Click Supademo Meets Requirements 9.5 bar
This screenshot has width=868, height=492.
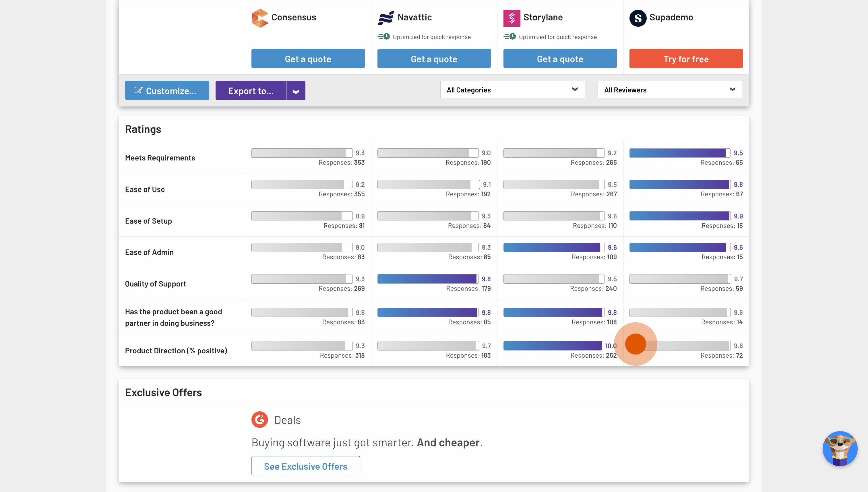tap(680, 153)
